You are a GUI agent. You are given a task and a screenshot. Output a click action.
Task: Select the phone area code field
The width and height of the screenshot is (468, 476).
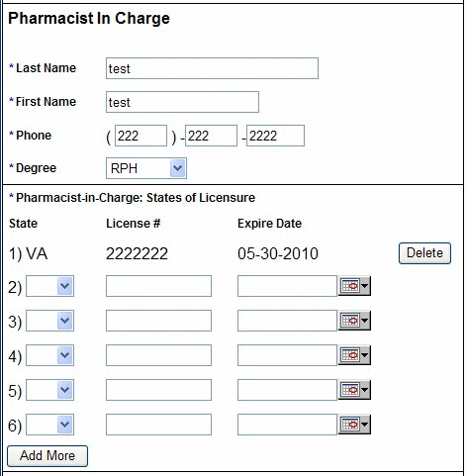tap(140, 136)
